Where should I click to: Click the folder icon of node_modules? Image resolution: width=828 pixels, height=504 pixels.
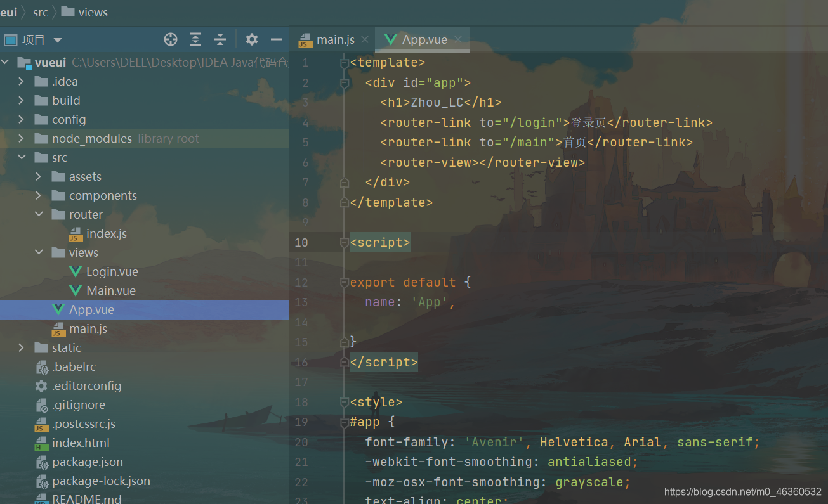click(41, 138)
